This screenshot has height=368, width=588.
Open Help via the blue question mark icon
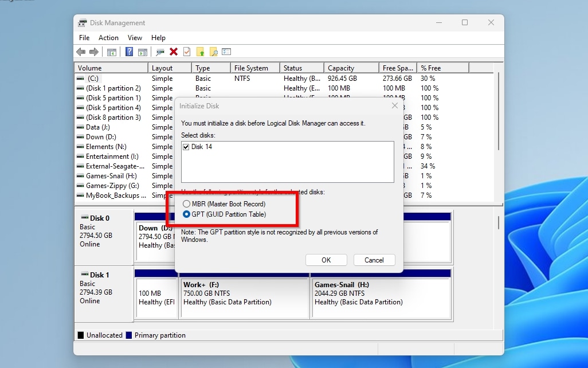[129, 52]
